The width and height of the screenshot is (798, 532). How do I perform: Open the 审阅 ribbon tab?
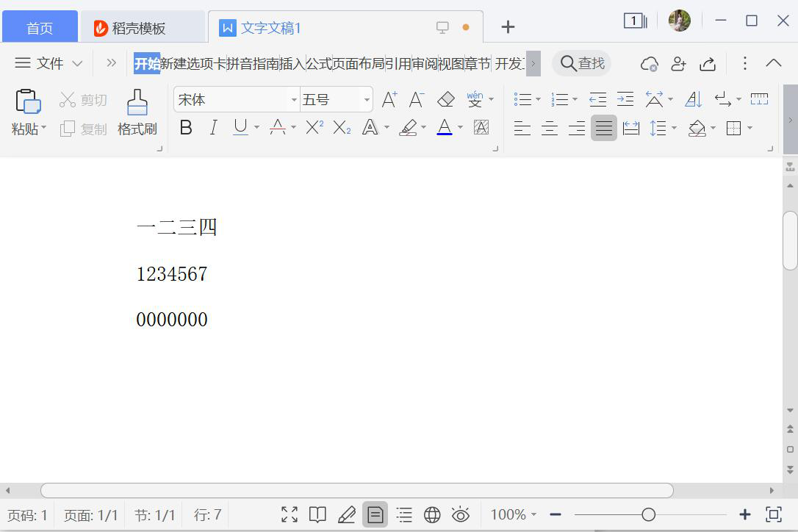tap(425, 64)
